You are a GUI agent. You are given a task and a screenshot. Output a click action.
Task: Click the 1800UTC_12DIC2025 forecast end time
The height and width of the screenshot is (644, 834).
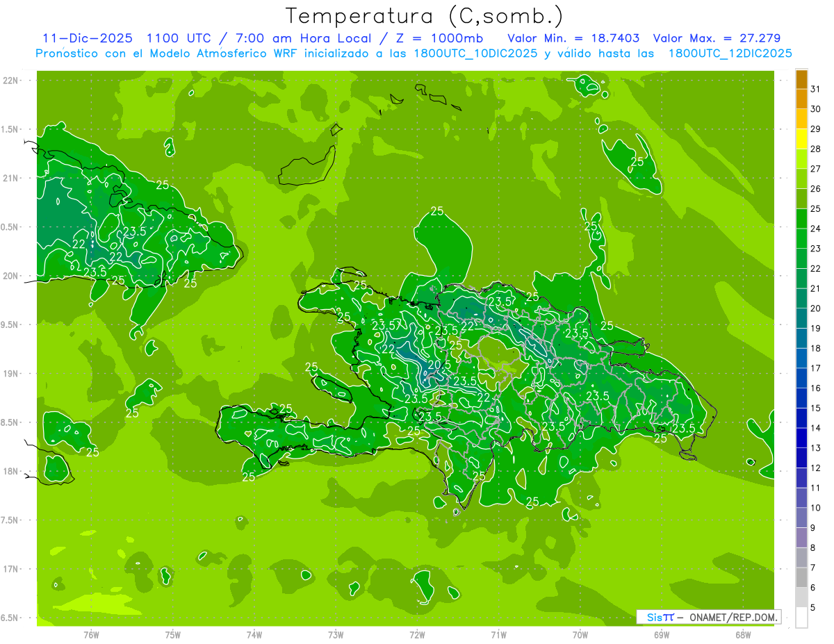pos(730,53)
